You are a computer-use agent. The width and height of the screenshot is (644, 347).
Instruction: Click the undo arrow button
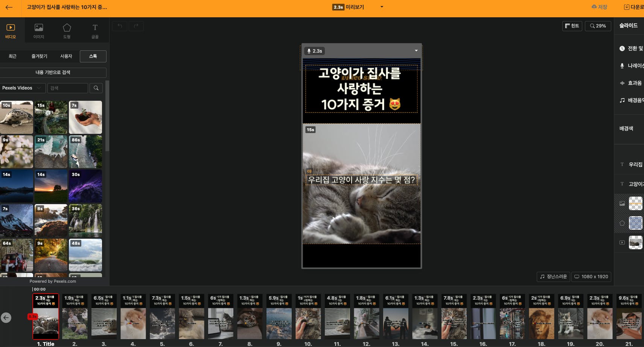tap(120, 26)
